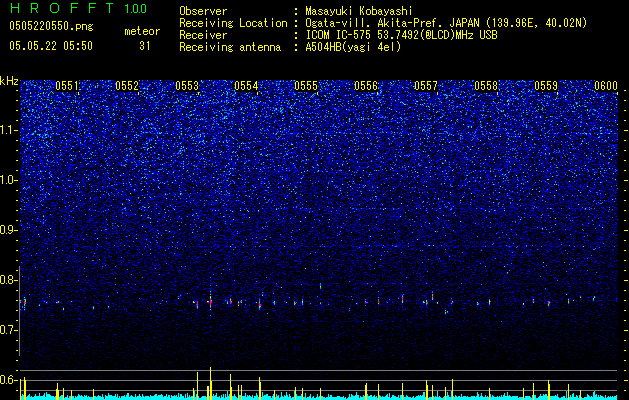The image size is (629, 400).
Task: Click the 0558 time marker
Action: click(x=486, y=86)
